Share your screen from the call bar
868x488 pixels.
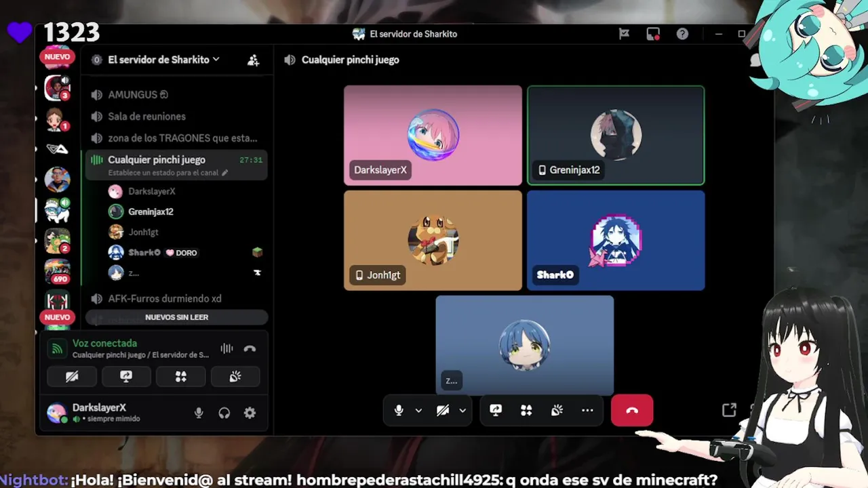[x=496, y=411]
